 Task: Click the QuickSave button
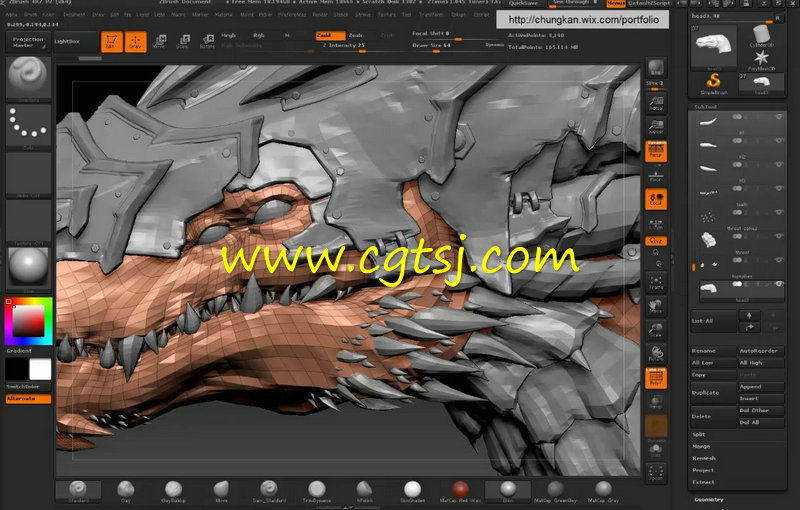pos(523,3)
